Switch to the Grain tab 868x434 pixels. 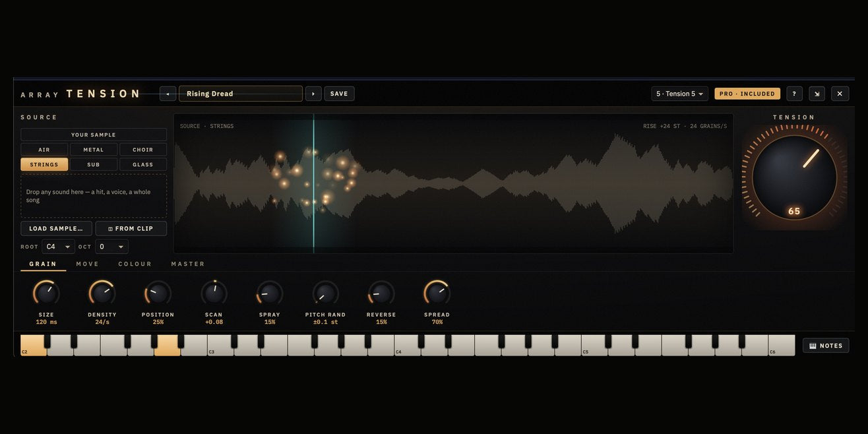pyautogui.click(x=43, y=264)
